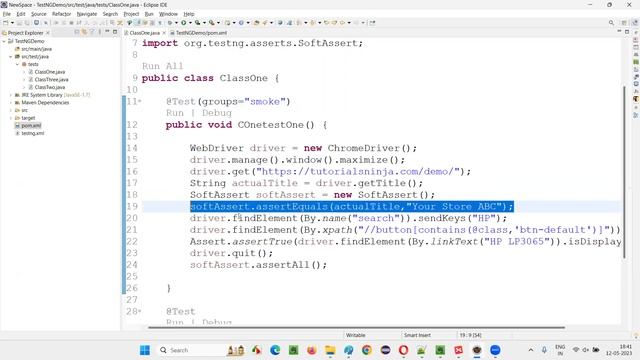This screenshot has width=640, height=360.
Task: Open Microsoft Edge from the taskbar
Action: [275, 350]
